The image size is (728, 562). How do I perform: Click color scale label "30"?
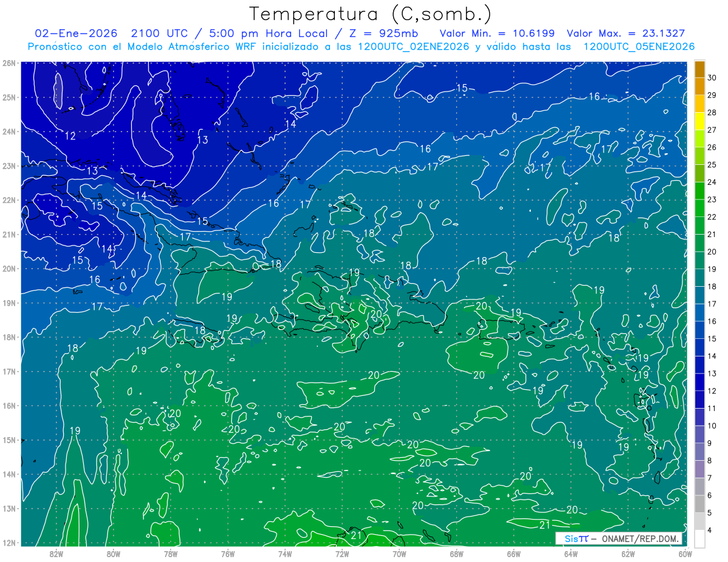coord(712,78)
